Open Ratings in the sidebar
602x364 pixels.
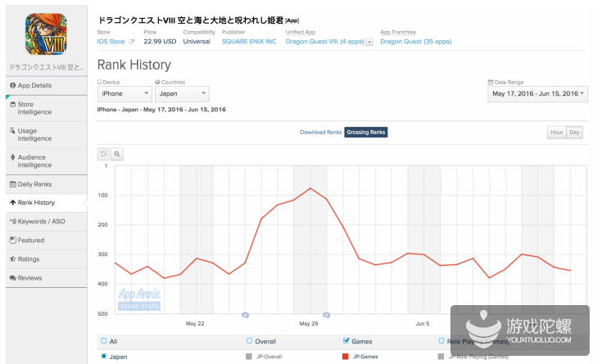point(43,259)
